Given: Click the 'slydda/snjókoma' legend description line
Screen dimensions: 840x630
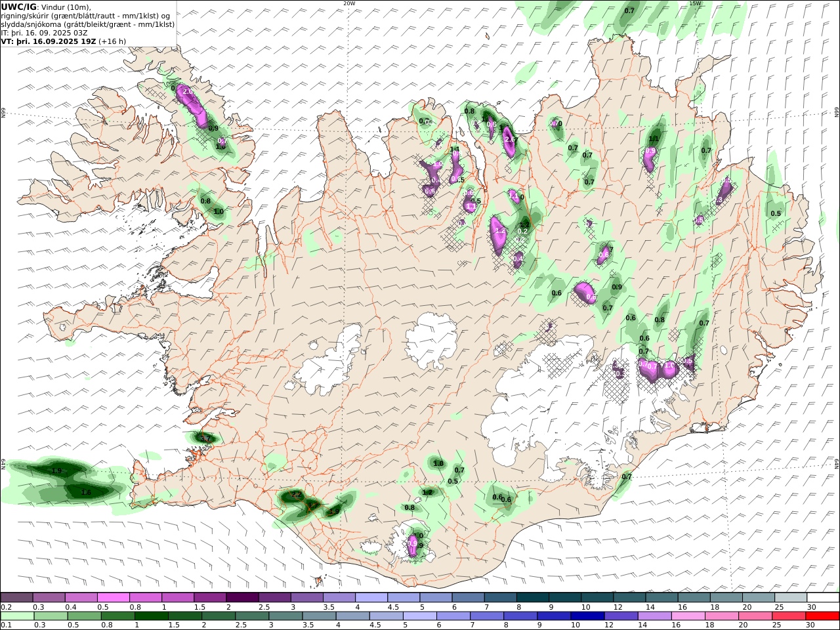Looking at the screenshot, I should pyautogui.click(x=88, y=24).
